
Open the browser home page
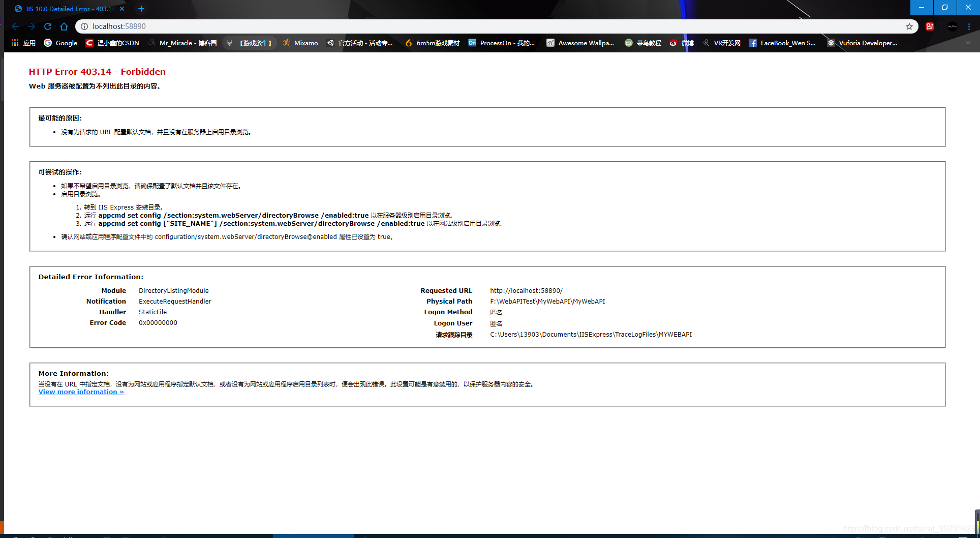[x=64, y=26]
